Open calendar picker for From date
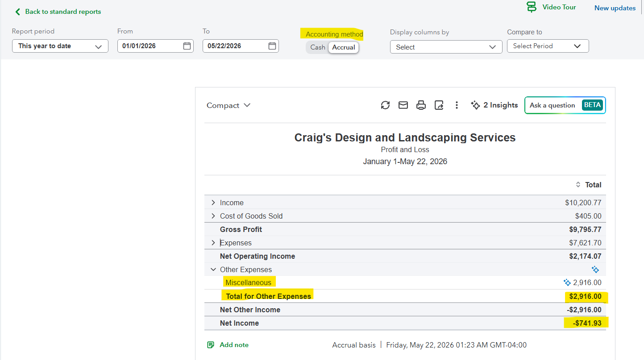 tap(187, 46)
